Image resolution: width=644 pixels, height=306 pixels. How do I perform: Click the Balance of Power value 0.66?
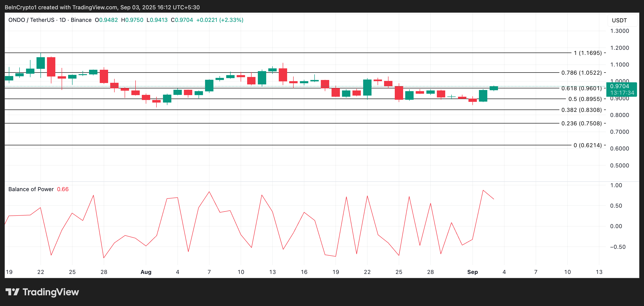point(63,189)
